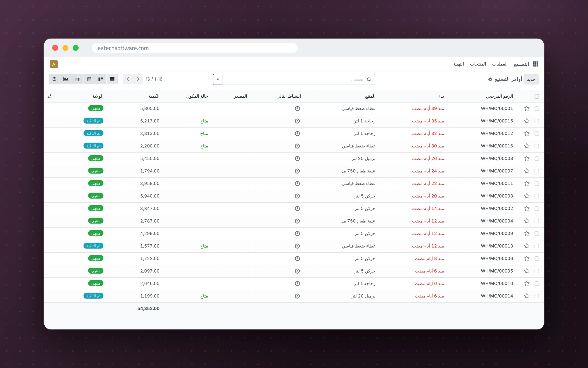Open the العمليات menu

pyautogui.click(x=500, y=64)
